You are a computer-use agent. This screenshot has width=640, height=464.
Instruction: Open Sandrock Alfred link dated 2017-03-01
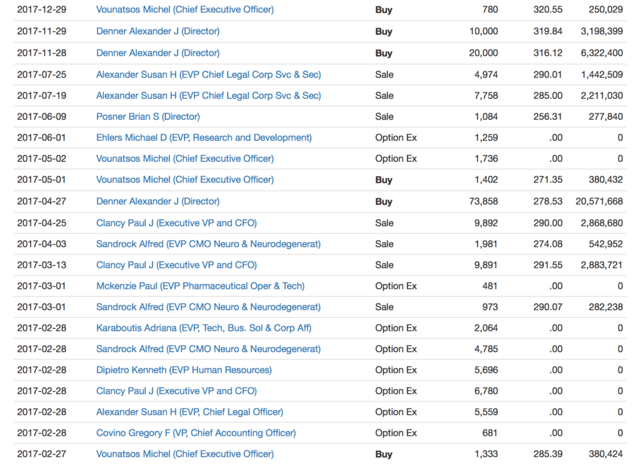(208, 306)
